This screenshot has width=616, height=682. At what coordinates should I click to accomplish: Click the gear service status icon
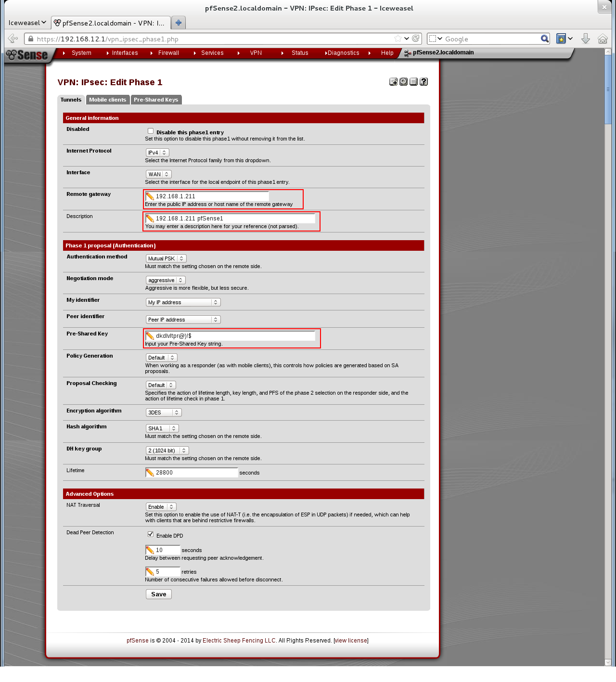click(x=403, y=82)
